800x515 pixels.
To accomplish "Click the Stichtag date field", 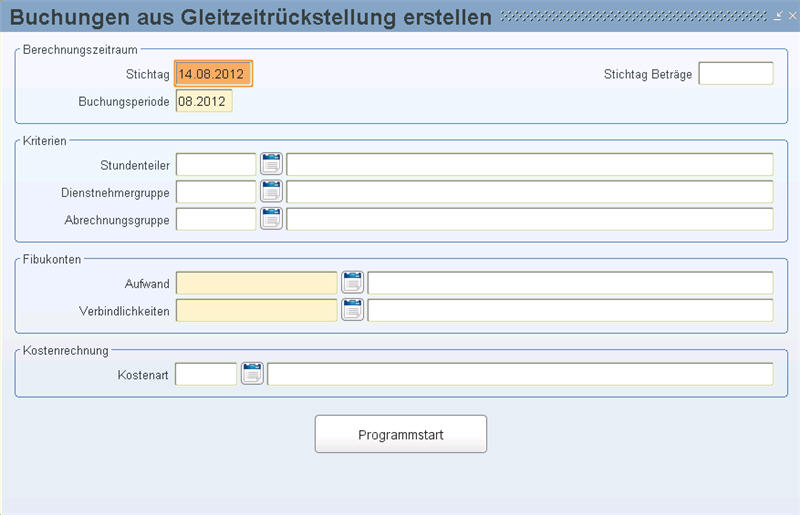I will [214, 74].
